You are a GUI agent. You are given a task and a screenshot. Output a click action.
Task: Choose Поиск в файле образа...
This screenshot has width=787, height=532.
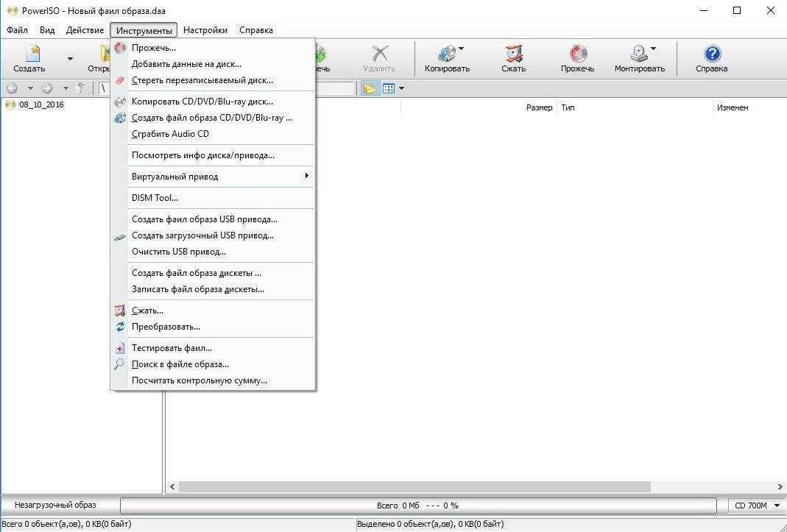tap(213, 364)
